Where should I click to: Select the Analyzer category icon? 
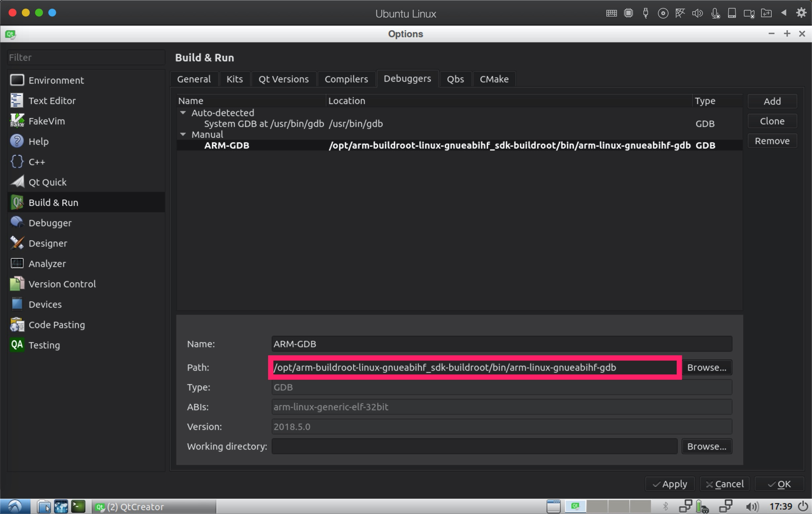[17, 263]
